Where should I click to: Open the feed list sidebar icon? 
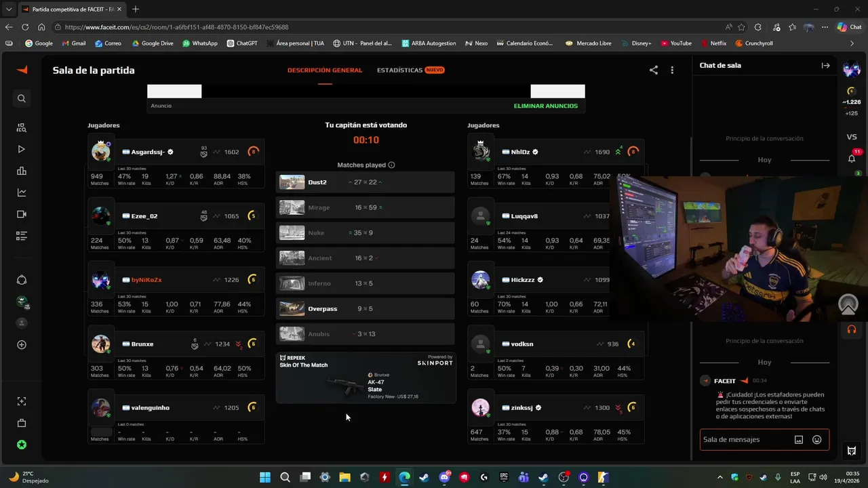[x=22, y=236]
